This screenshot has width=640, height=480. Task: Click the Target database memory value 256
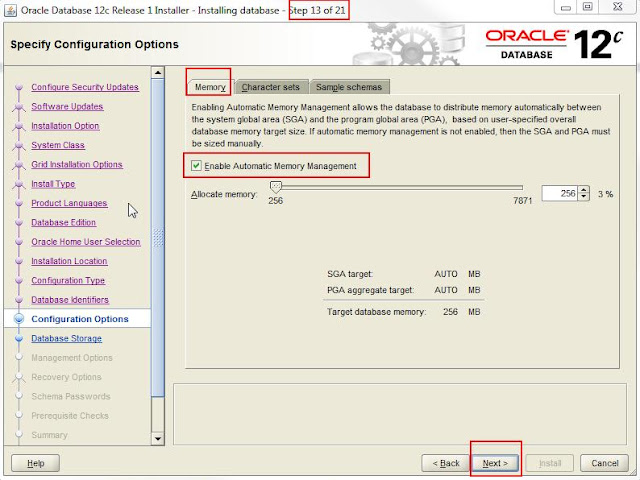pyautogui.click(x=450, y=312)
